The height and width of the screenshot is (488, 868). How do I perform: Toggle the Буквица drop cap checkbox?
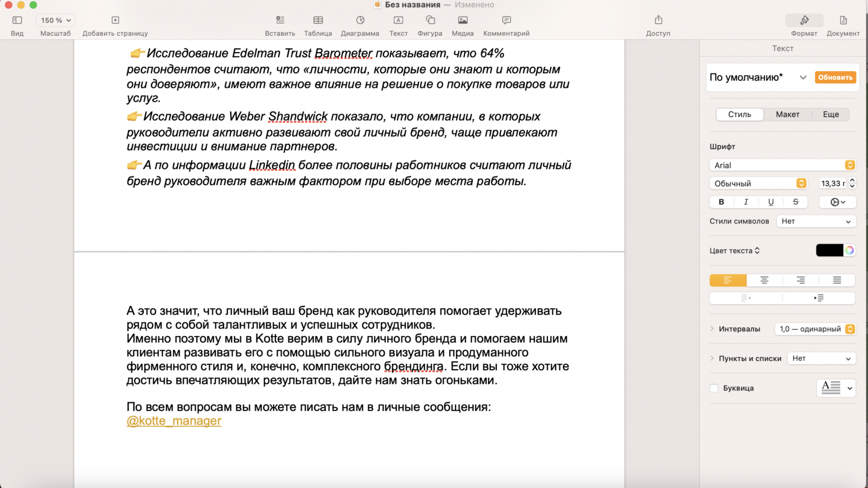click(714, 388)
